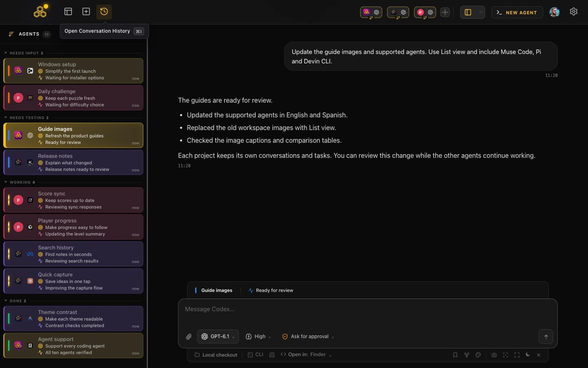Toggle the sidebar panel layout button
Viewport: 588px width, 368px height.
pyautogui.click(x=468, y=12)
